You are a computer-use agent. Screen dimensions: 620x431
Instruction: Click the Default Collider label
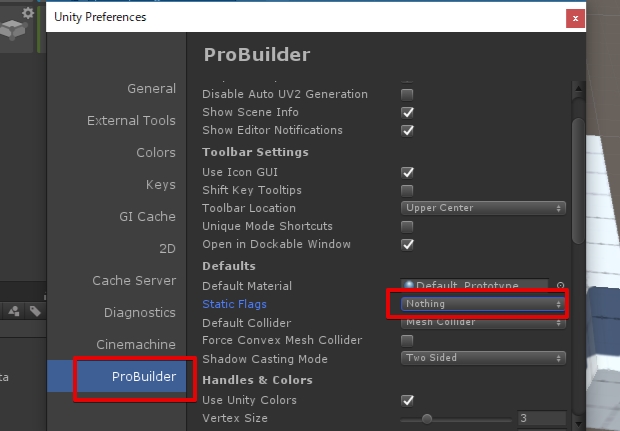tap(247, 323)
